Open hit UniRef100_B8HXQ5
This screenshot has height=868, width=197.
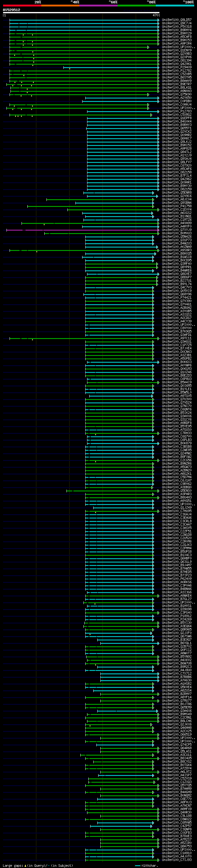pyautogui.click(x=177, y=254)
